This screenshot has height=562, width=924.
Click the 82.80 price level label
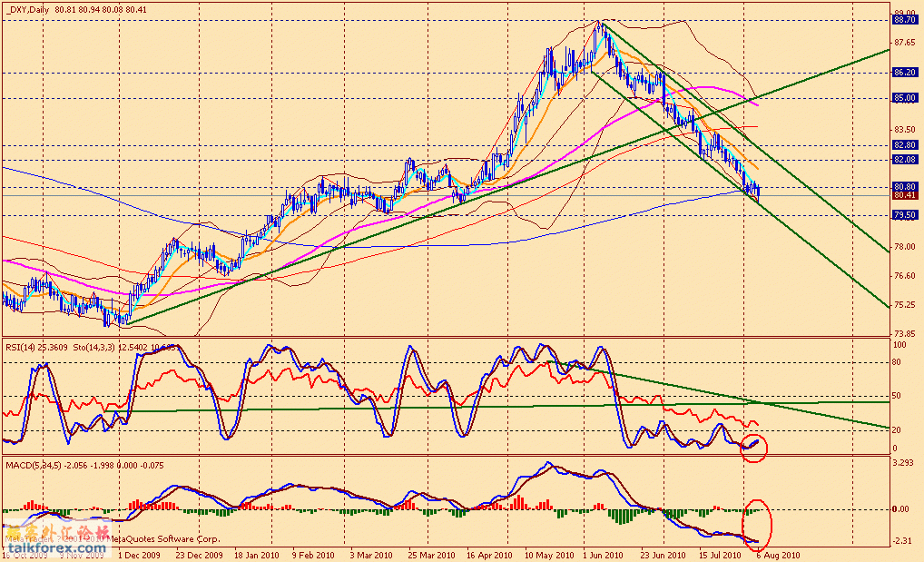[905, 145]
